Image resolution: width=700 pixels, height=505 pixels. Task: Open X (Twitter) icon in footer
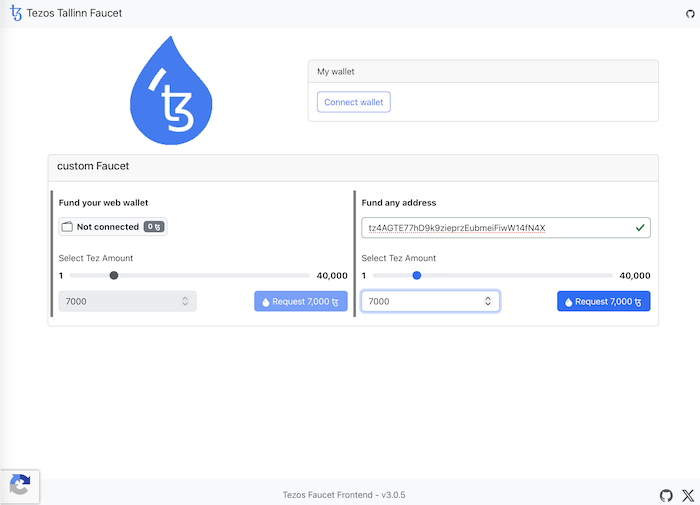pyautogui.click(x=688, y=495)
